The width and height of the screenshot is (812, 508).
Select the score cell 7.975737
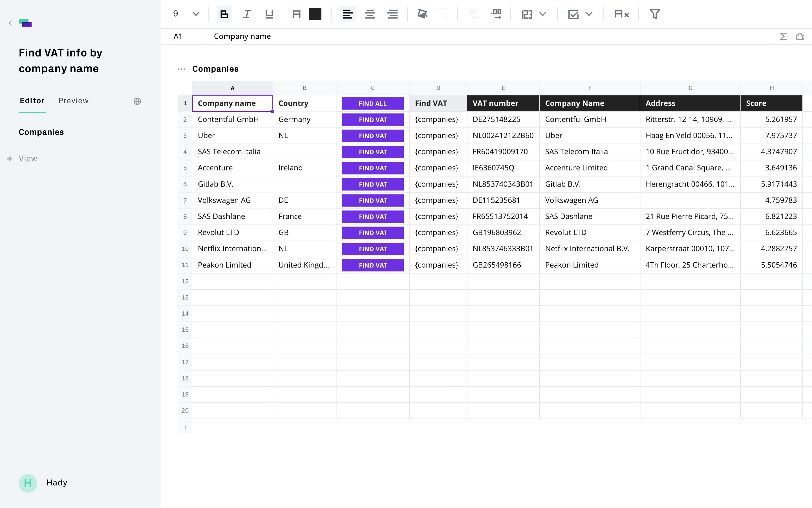click(x=771, y=135)
